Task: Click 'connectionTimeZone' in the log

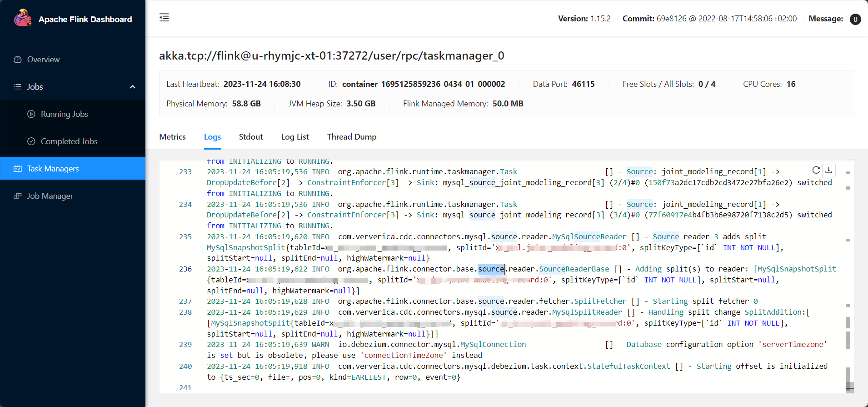Action: point(404,356)
